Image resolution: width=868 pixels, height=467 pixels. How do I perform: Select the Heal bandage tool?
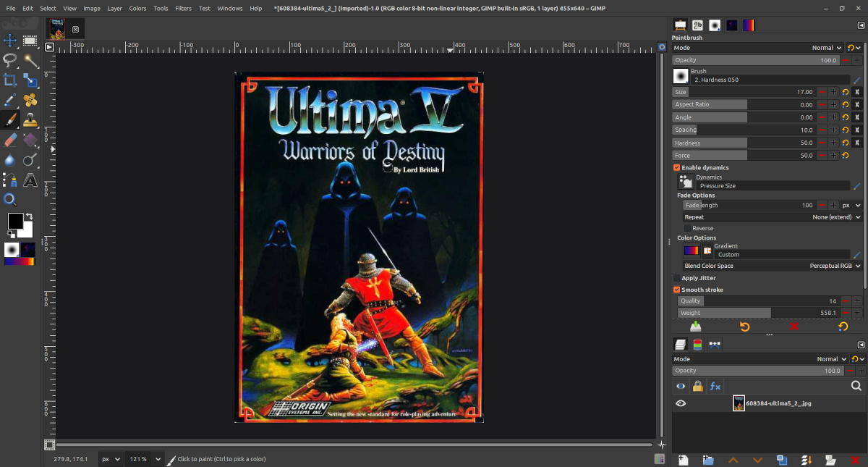point(30,100)
